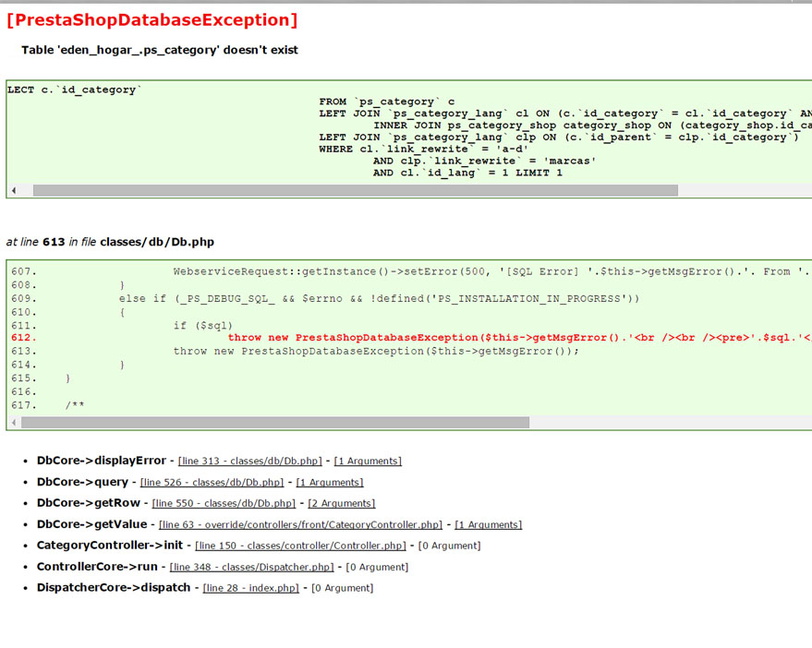Viewport: 812px width, 648px height.
Task: Click the [PrestaShopDatabaseException] heading
Action: coord(152,19)
